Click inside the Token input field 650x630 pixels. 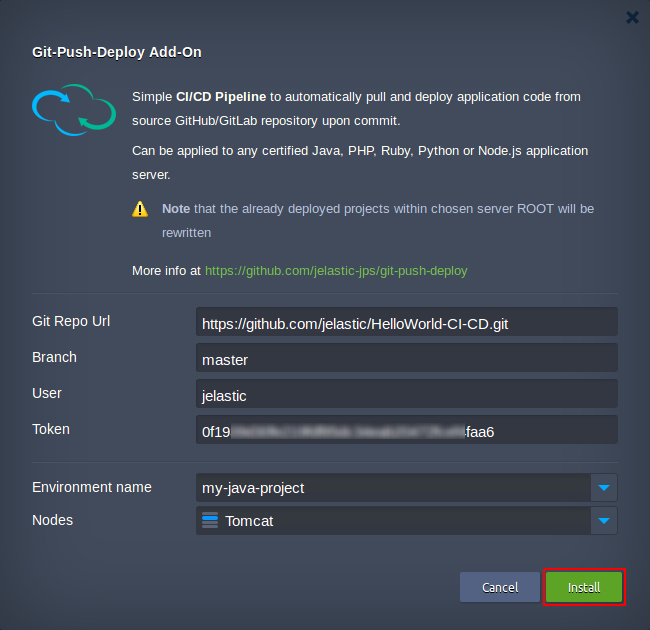pos(406,430)
